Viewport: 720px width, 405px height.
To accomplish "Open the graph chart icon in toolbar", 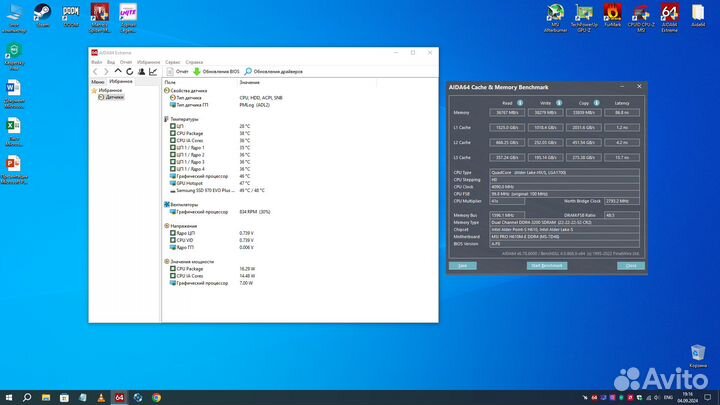I will coord(153,71).
